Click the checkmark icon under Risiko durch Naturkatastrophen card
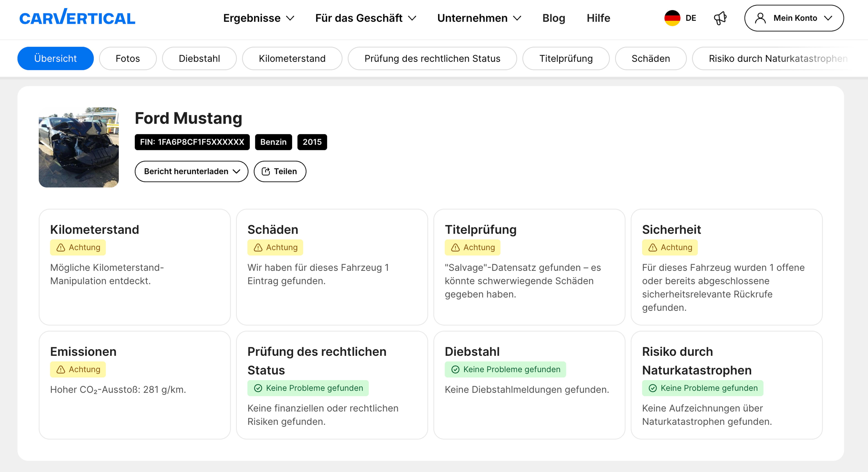Viewport: 868px width, 472px height. point(653,388)
